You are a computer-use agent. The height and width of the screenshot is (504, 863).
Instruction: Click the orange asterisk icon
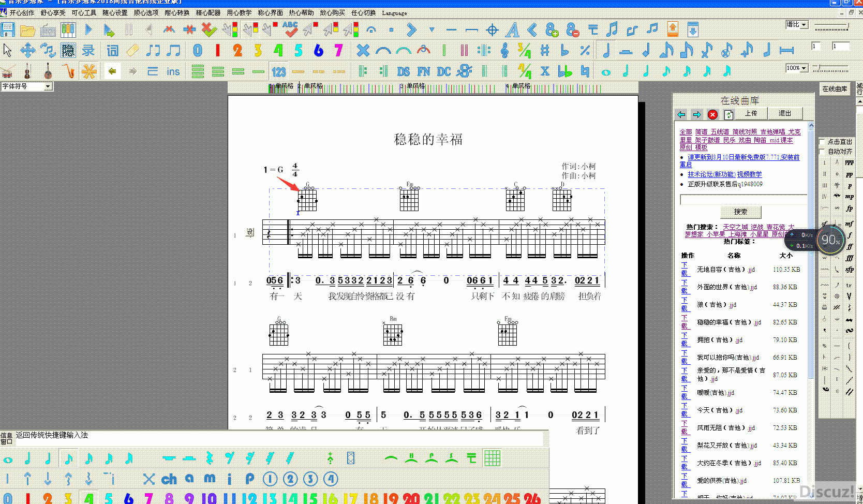(x=89, y=71)
